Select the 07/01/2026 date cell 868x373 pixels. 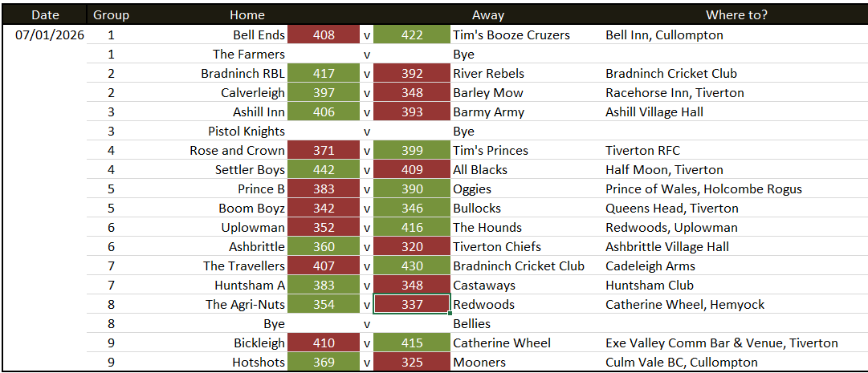coord(50,35)
